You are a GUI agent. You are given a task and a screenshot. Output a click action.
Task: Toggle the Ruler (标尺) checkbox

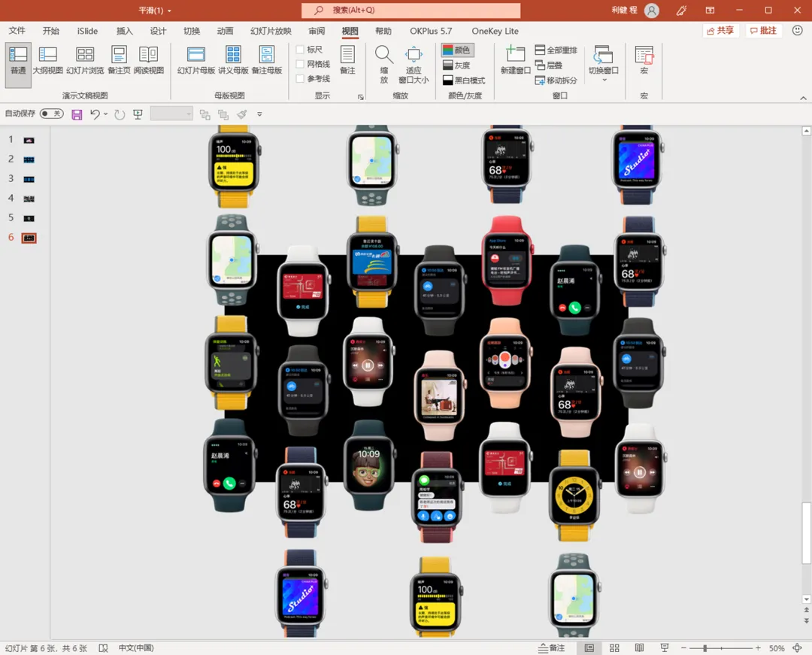point(300,50)
